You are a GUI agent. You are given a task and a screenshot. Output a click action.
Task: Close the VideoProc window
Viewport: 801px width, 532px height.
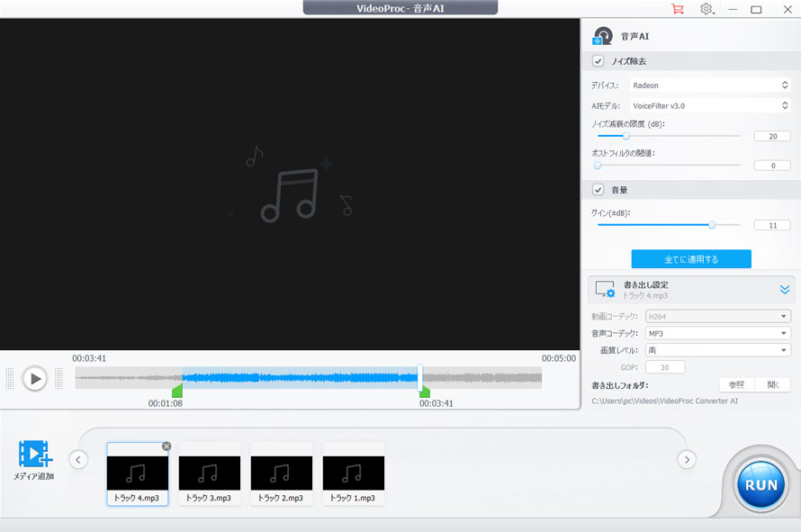point(787,9)
